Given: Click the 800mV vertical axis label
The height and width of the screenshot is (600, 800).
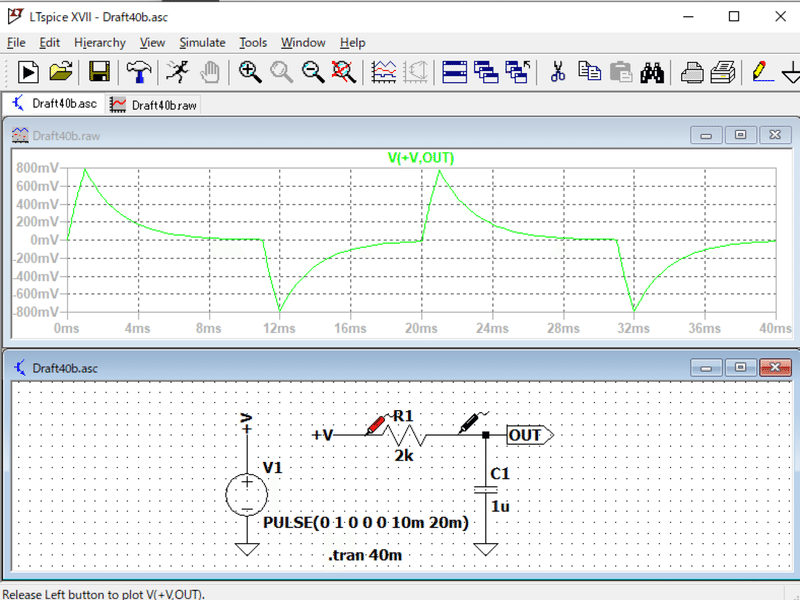Looking at the screenshot, I should coord(37,168).
